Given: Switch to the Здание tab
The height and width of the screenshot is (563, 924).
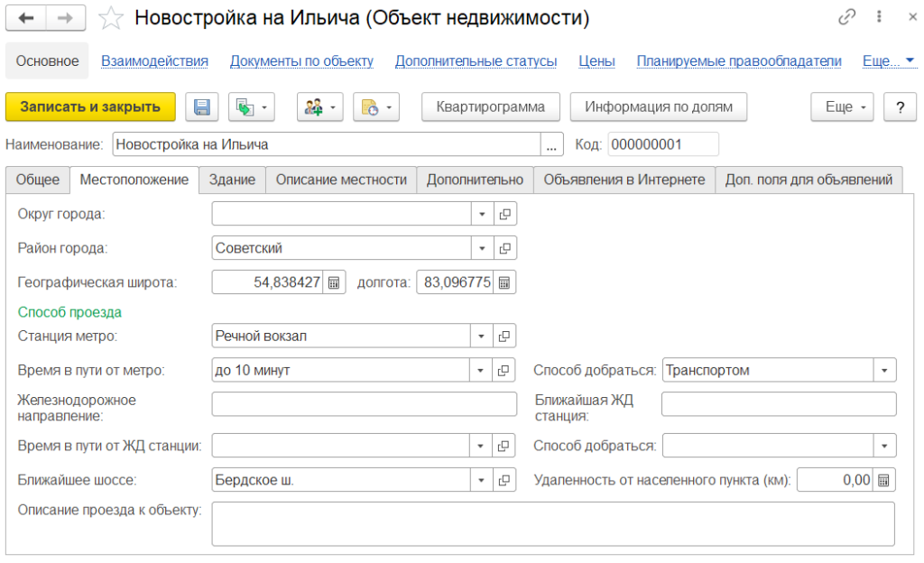Looking at the screenshot, I should coord(232,180).
